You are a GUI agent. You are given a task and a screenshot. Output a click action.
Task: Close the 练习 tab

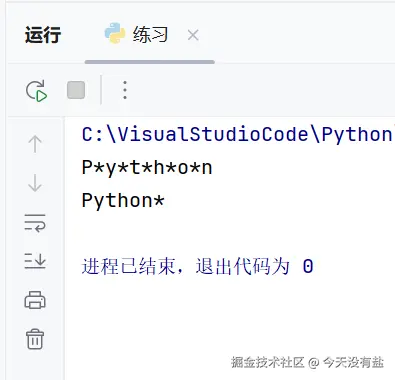tap(193, 35)
